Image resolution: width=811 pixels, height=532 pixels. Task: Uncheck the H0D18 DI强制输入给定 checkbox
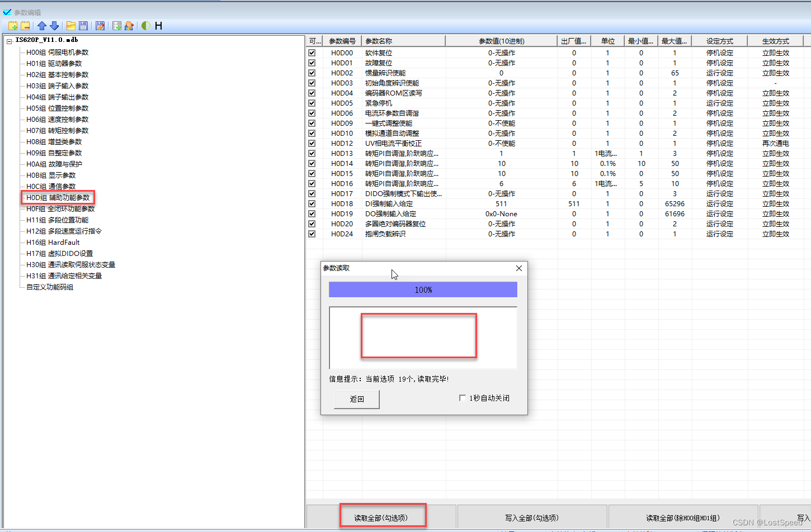(312, 204)
